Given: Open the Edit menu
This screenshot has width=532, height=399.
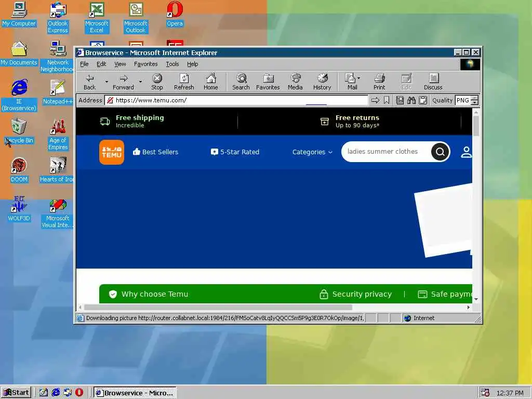Looking at the screenshot, I should pos(101,64).
